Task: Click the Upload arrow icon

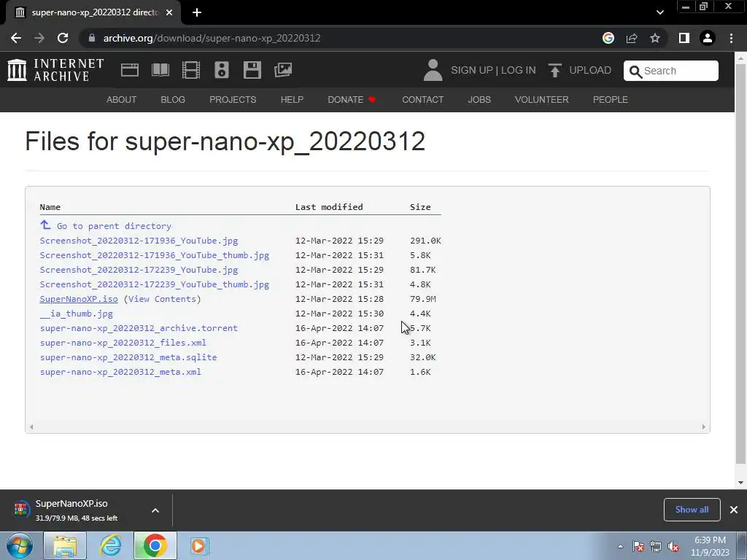Action: [x=554, y=71]
